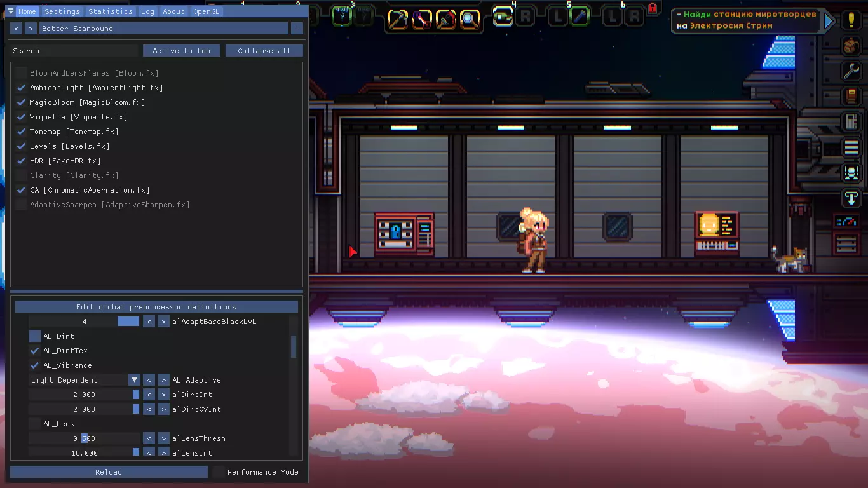Disable the AmbientLight effect checkbox
Screen dimensions: 868x488
[x=21, y=88]
